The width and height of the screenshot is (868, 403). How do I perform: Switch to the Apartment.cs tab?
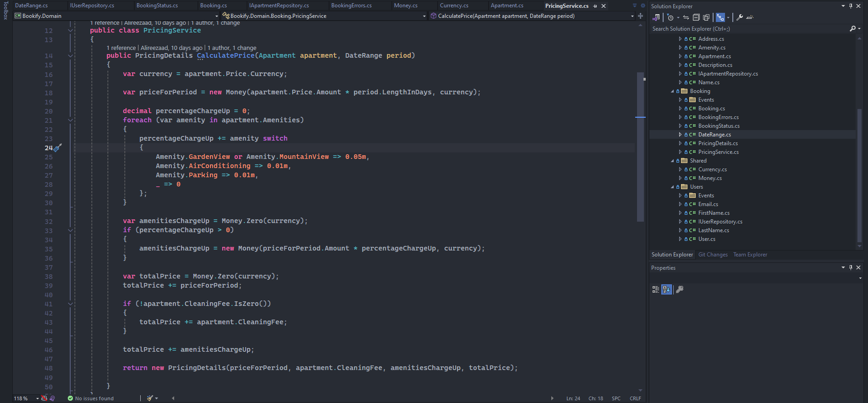click(507, 5)
